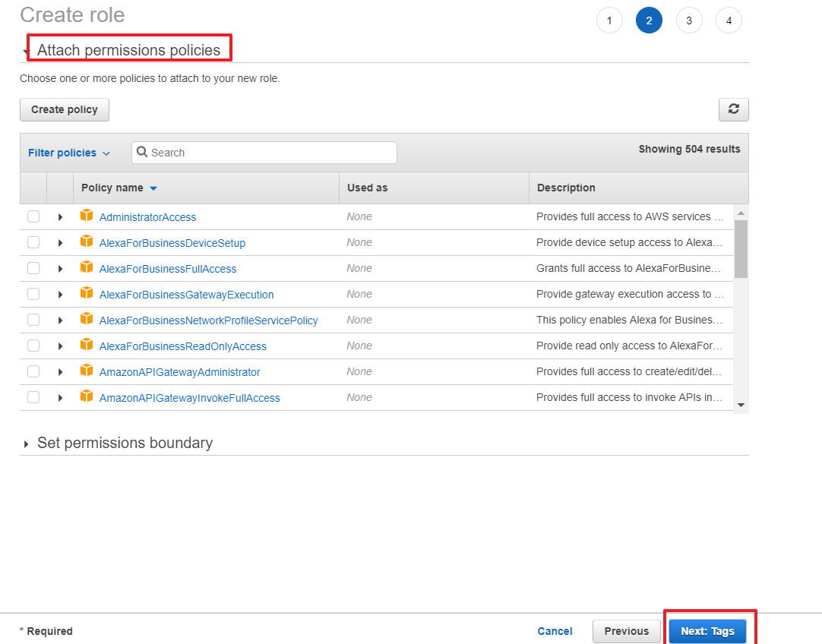Jump to wizard step 3 circle

(689, 21)
